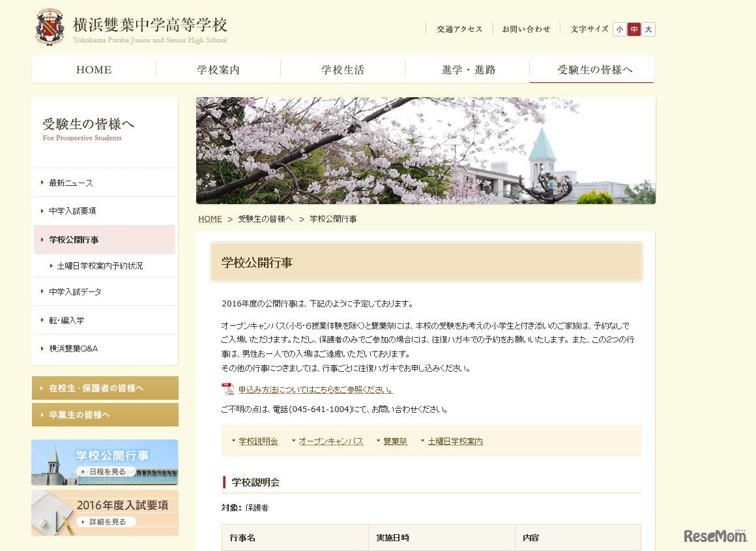Click the 学校説明会 section heading
Viewport: 756px width, 551px height.
click(255, 482)
